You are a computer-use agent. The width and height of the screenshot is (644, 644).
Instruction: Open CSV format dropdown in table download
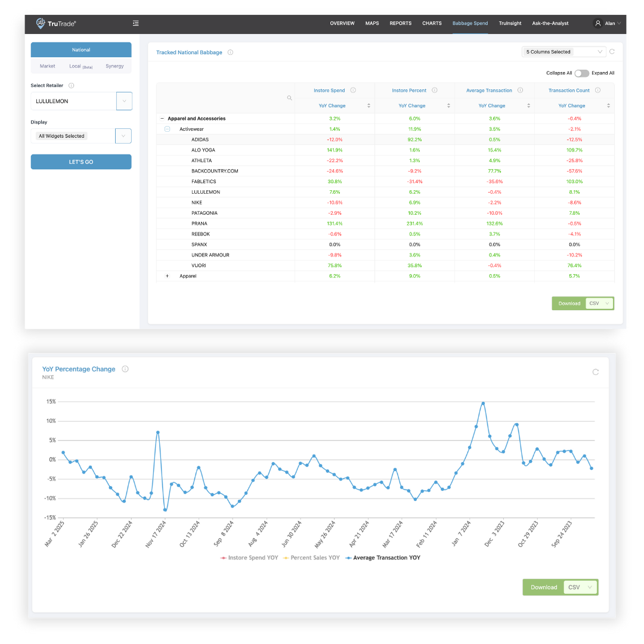[599, 304]
